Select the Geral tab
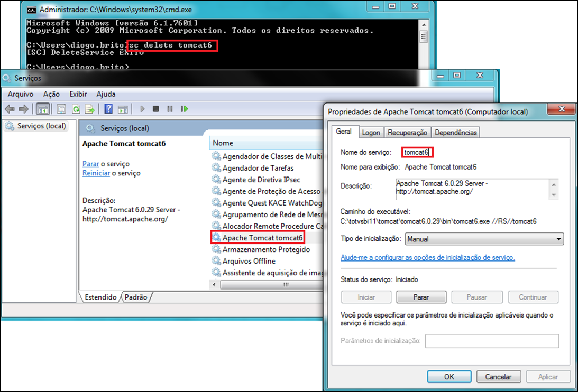The width and height of the screenshot is (578, 392). [344, 132]
